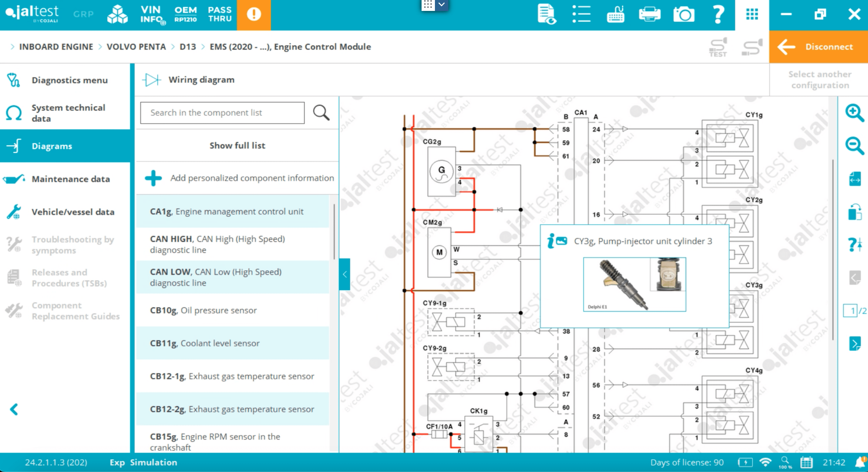Click the Show full list button
The height and width of the screenshot is (472, 868).
[x=237, y=146]
